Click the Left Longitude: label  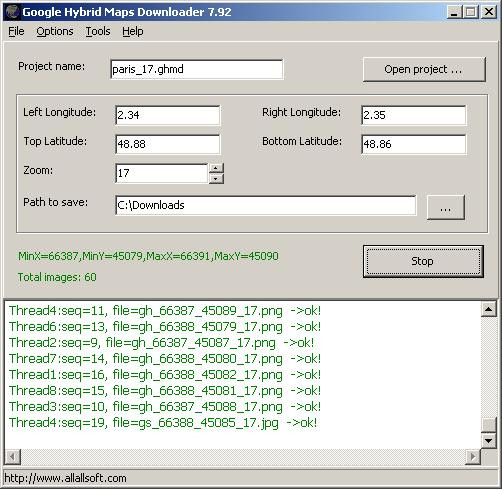[x=59, y=112]
